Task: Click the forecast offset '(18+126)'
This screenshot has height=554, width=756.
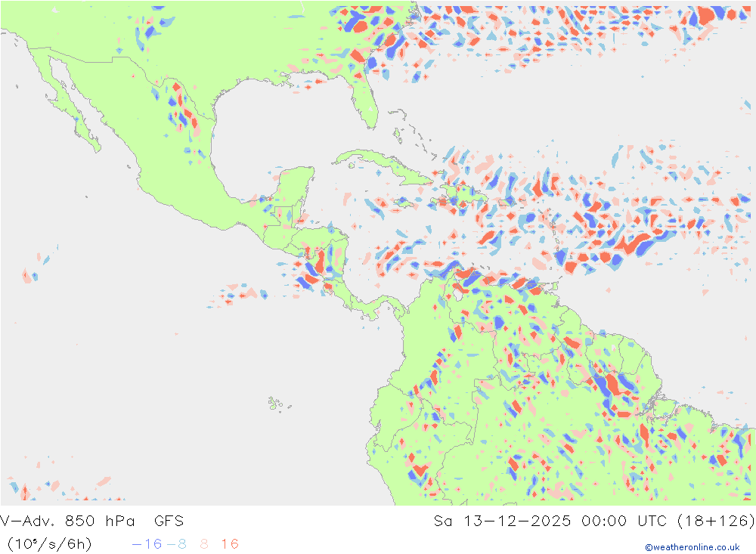Action: 715,522
